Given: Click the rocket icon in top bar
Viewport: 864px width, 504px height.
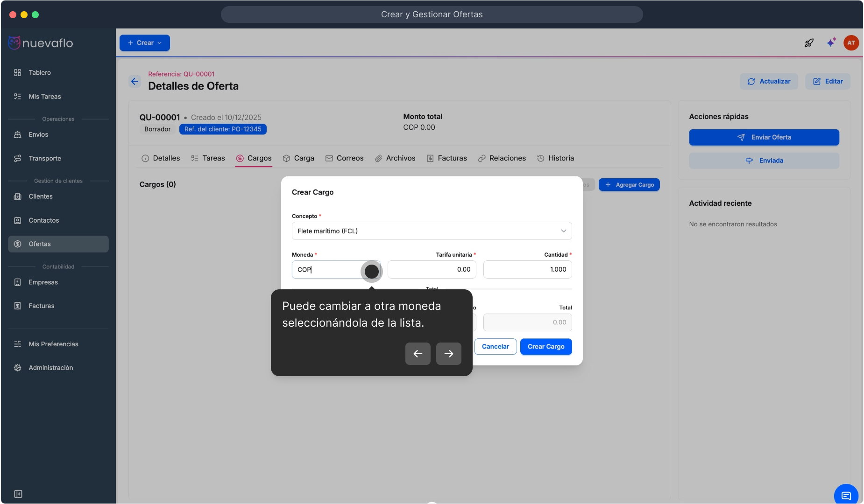Looking at the screenshot, I should tap(809, 43).
